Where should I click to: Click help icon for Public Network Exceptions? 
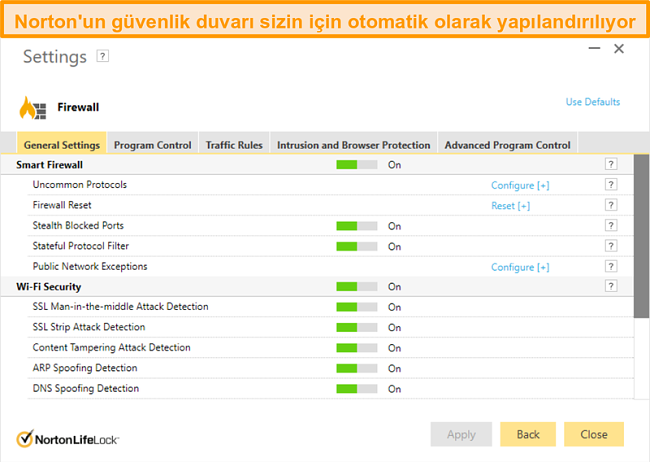pos(611,267)
